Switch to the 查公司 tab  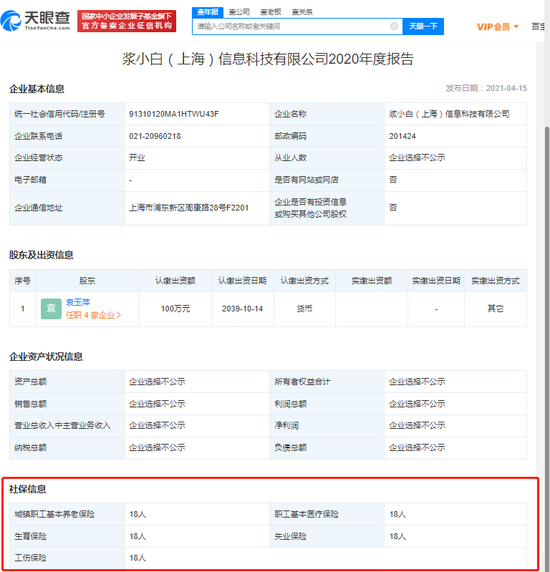[x=239, y=12]
